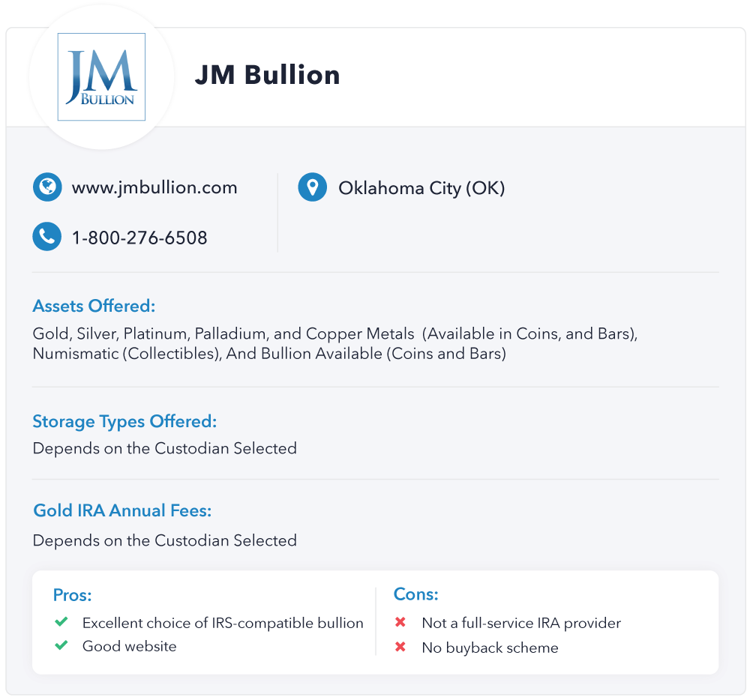This screenshot has height=700, width=750.
Task: Select the Gold IRA Annual Fees heading
Action: (122, 510)
